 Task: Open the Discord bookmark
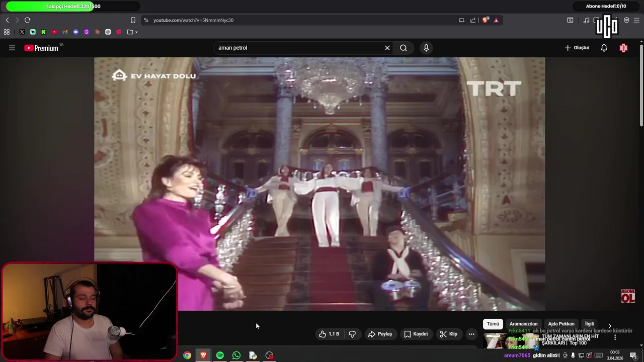pos(76,32)
